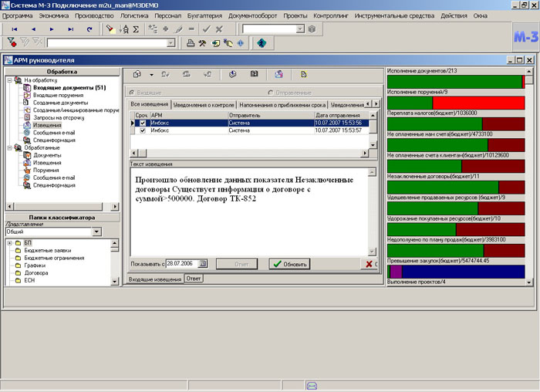Screen dimensions: 540x392
Task: Click the grey X cancel icon in the toolbar
Action: [219, 29]
